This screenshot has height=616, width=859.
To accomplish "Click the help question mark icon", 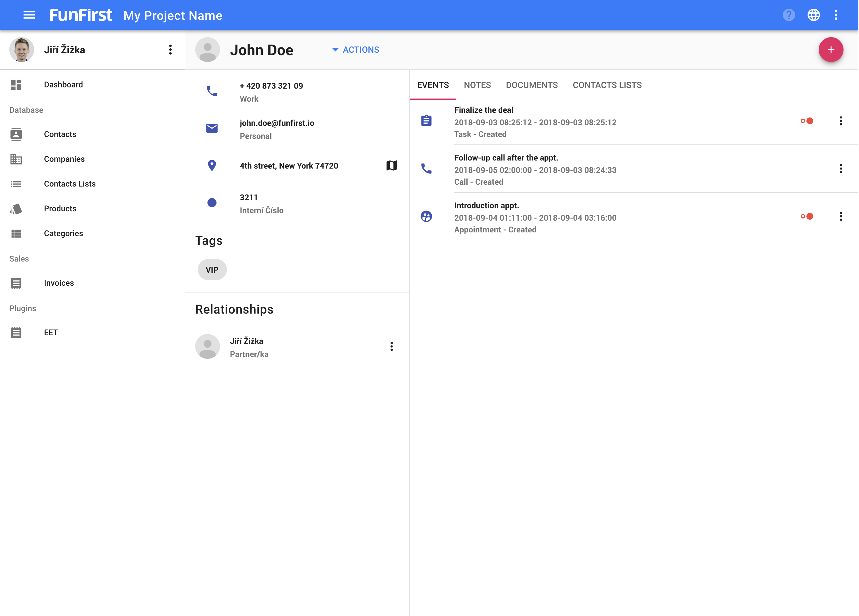I will point(789,15).
